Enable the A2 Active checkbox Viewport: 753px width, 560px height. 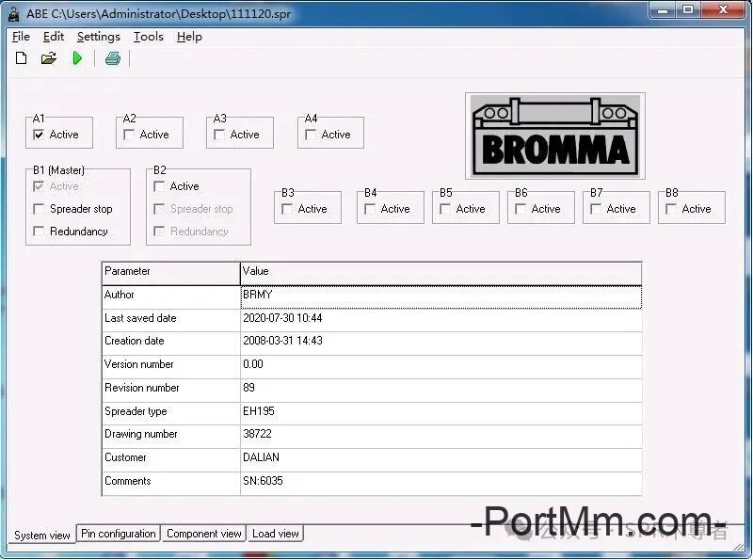pyautogui.click(x=129, y=135)
